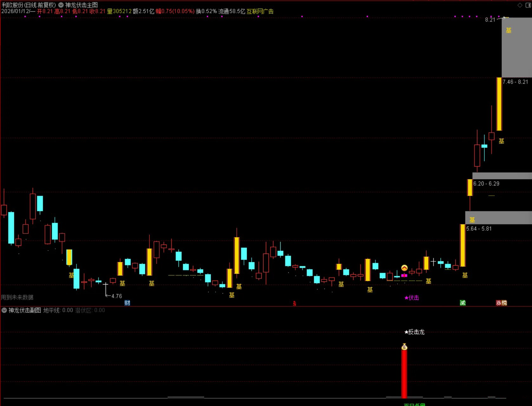
Task: Click the green 减 marker
Action: tap(463, 303)
